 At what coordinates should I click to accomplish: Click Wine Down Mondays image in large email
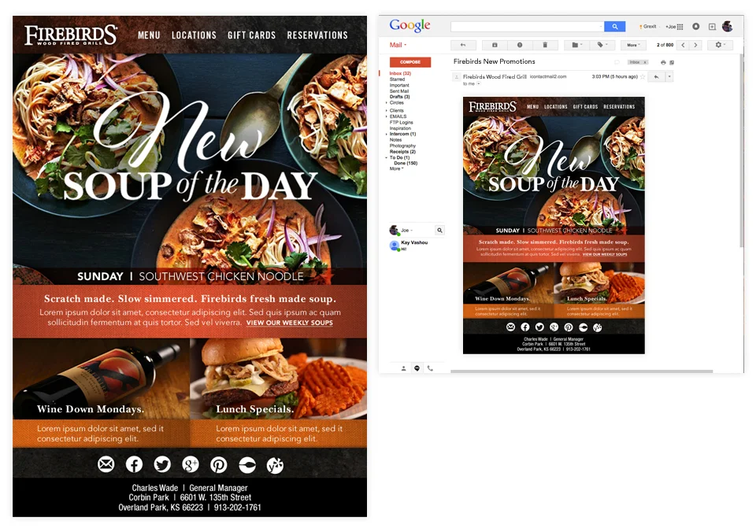pyautogui.click(x=102, y=379)
